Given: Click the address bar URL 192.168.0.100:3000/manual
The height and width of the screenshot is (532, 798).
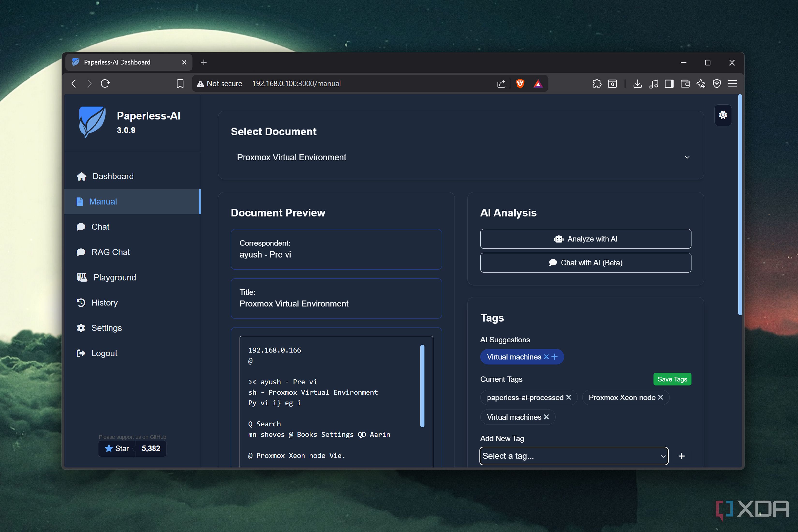Looking at the screenshot, I should click(296, 83).
